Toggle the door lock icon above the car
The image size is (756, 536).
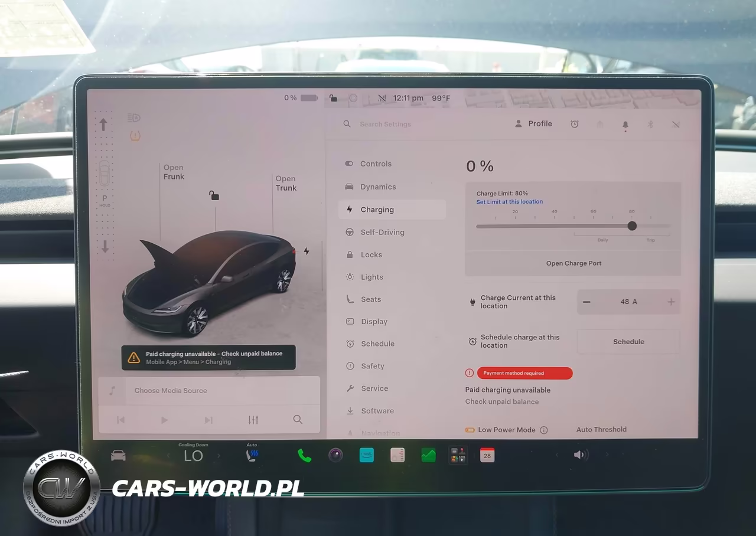pyautogui.click(x=214, y=195)
